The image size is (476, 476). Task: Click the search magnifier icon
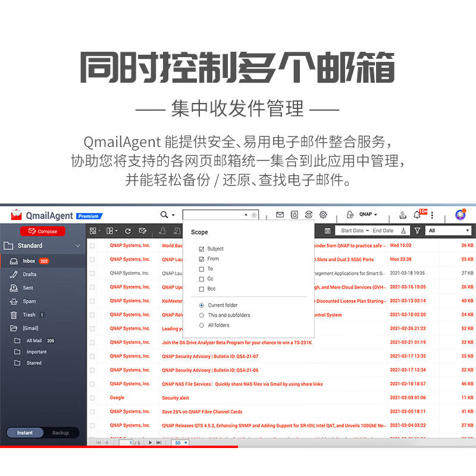163,215
